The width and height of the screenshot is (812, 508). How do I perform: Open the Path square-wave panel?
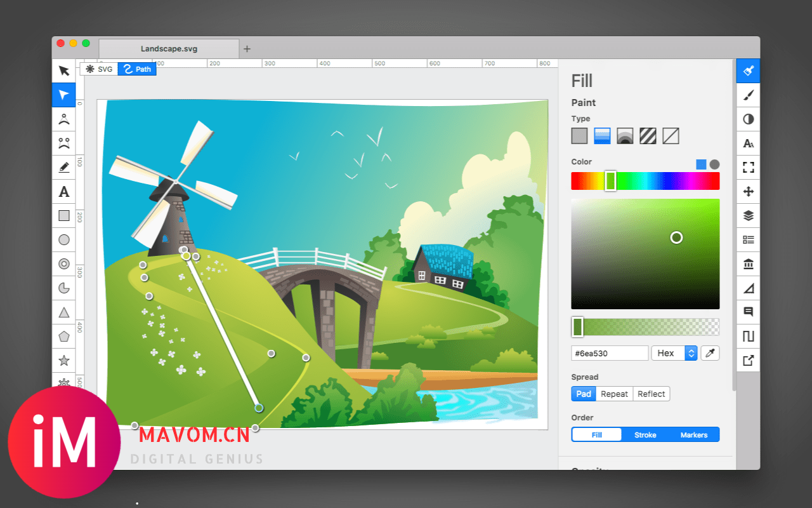[x=748, y=336]
